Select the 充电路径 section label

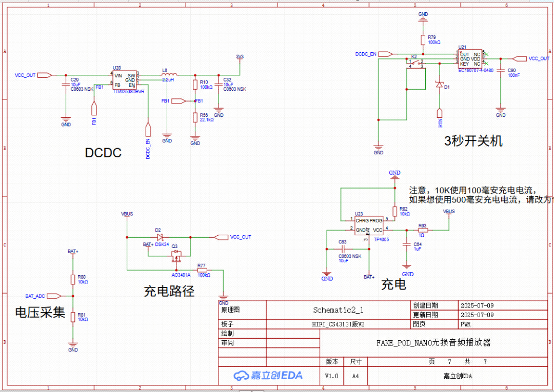coord(169,292)
